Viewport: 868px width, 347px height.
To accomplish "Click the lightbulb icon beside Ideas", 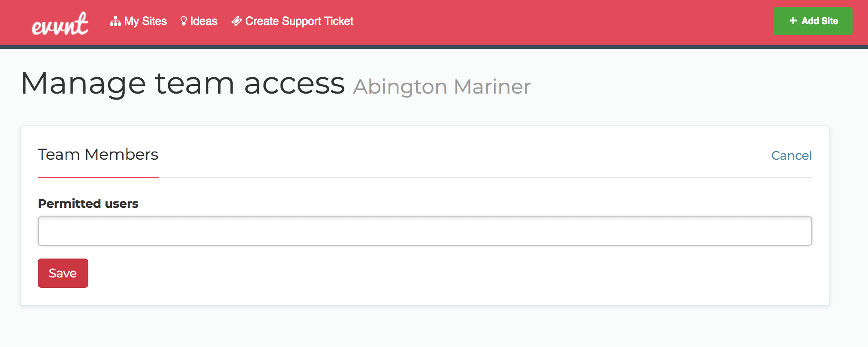I will (x=184, y=21).
